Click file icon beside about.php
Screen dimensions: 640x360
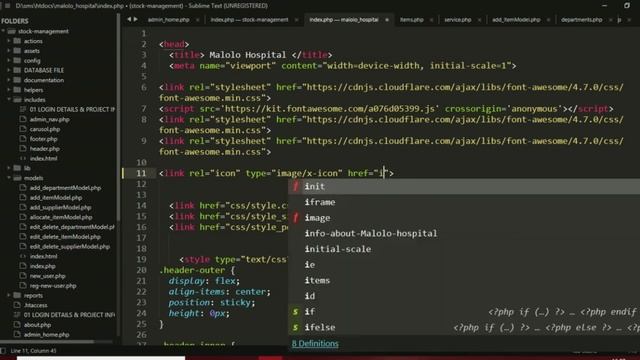[17, 325]
